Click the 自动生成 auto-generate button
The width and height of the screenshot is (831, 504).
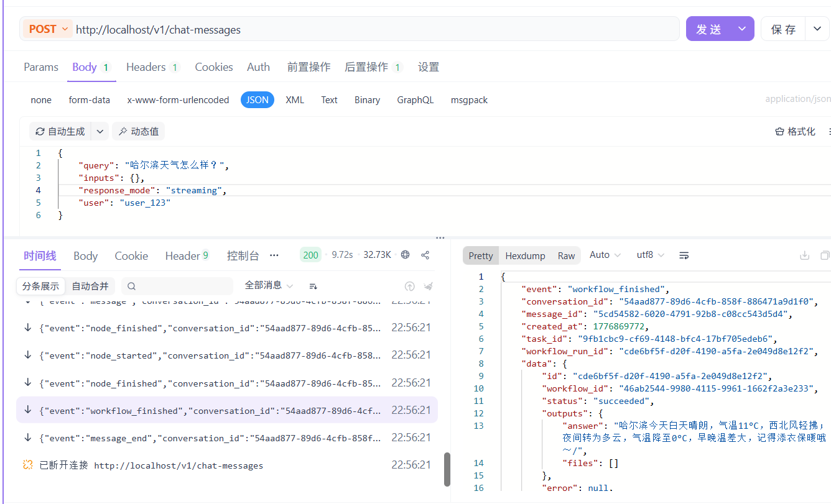pyautogui.click(x=60, y=132)
